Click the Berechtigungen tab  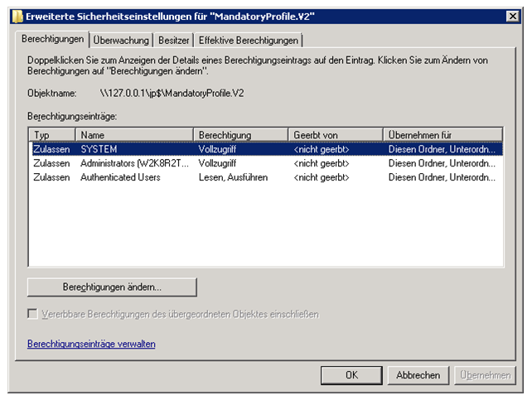(x=54, y=39)
